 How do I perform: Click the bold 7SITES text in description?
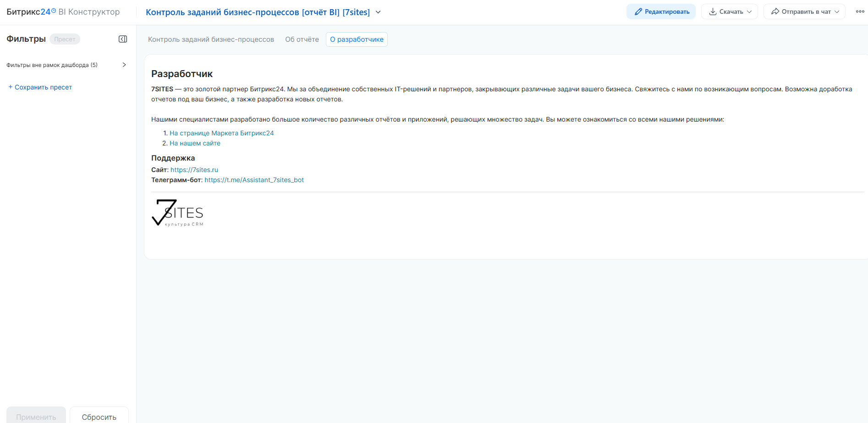(162, 89)
